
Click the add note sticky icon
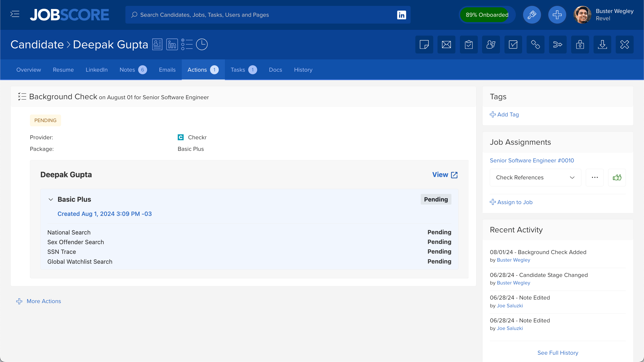424,45
